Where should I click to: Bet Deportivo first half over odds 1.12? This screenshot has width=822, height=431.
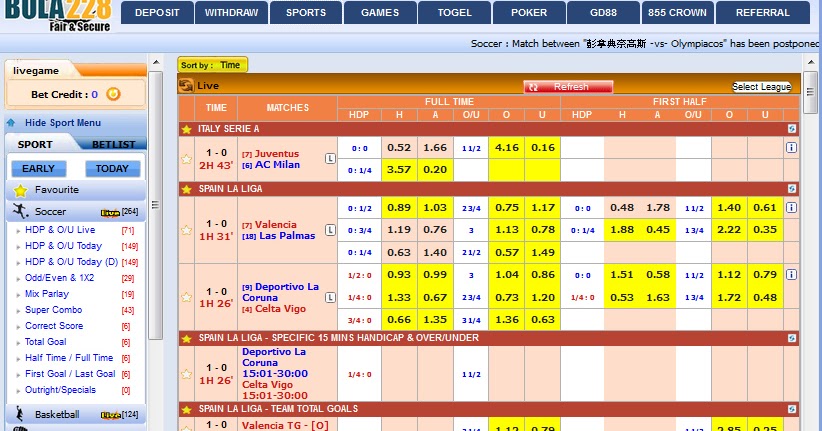pyautogui.click(x=729, y=274)
